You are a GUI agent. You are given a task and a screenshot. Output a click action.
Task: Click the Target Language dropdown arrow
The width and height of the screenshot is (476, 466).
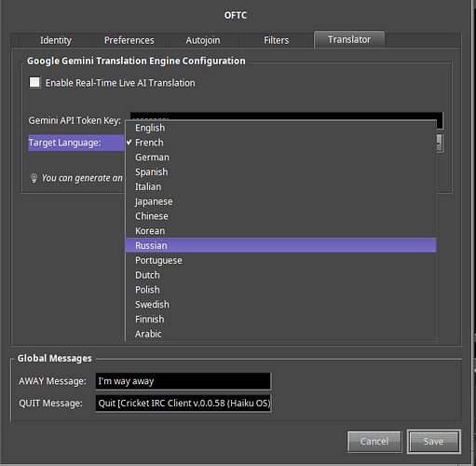439,143
